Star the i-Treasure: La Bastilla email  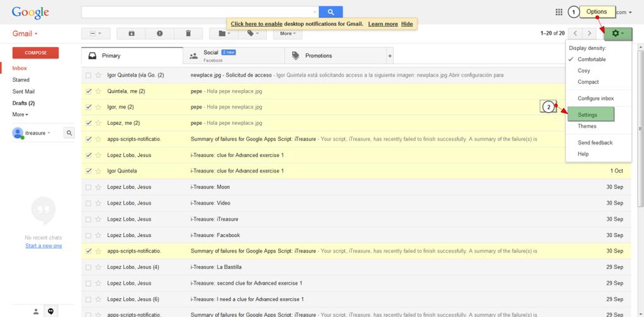pyautogui.click(x=98, y=267)
